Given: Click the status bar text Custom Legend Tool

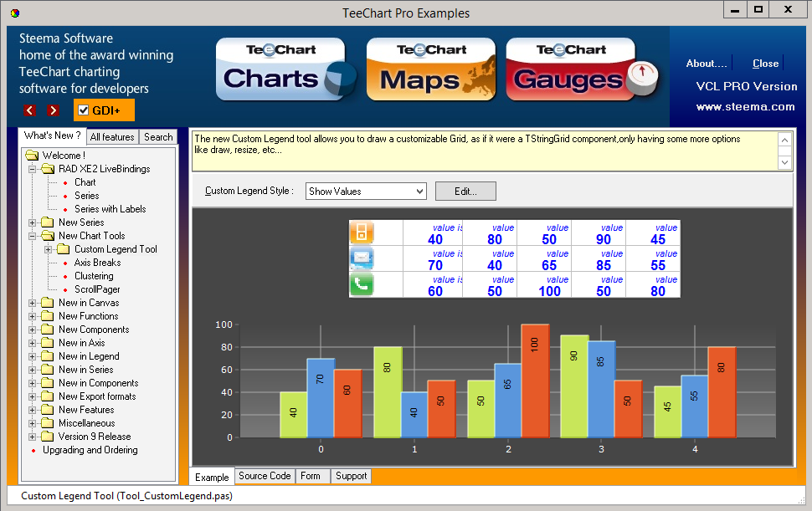Looking at the screenshot, I should tap(126, 496).
